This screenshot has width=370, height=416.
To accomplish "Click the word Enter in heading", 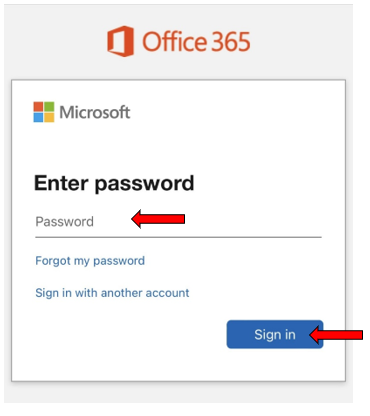I will point(61,183).
